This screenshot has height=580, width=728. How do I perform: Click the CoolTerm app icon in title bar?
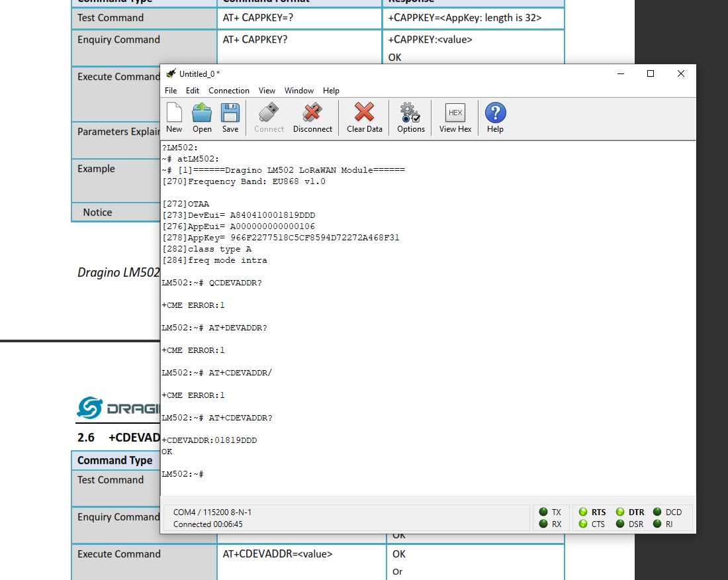[x=171, y=73]
